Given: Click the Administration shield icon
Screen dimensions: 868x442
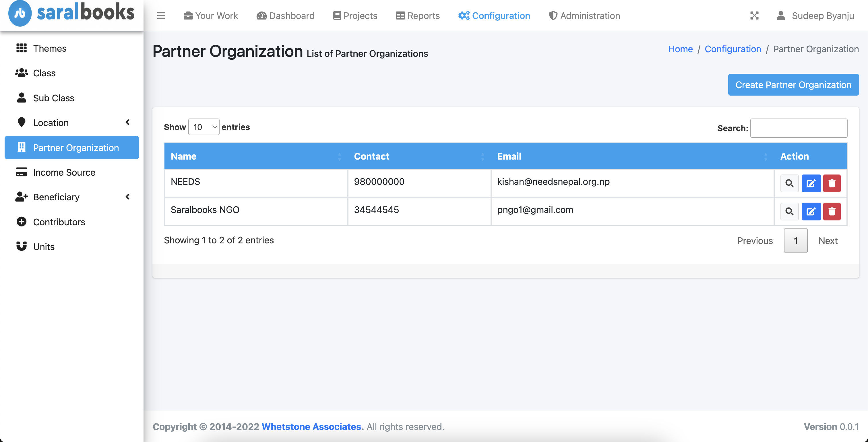Looking at the screenshot, I should coord(553,15).
